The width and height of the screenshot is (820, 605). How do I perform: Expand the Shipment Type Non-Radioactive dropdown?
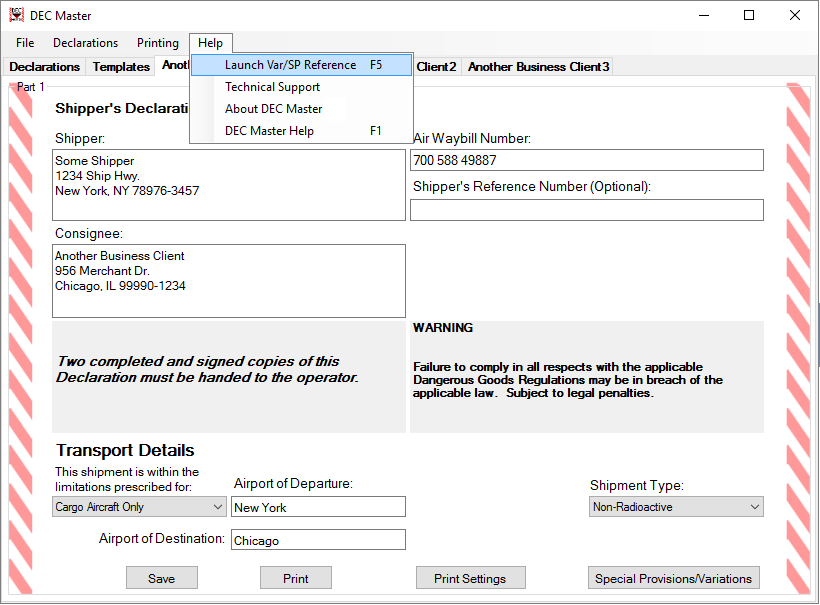pos(676,507)
